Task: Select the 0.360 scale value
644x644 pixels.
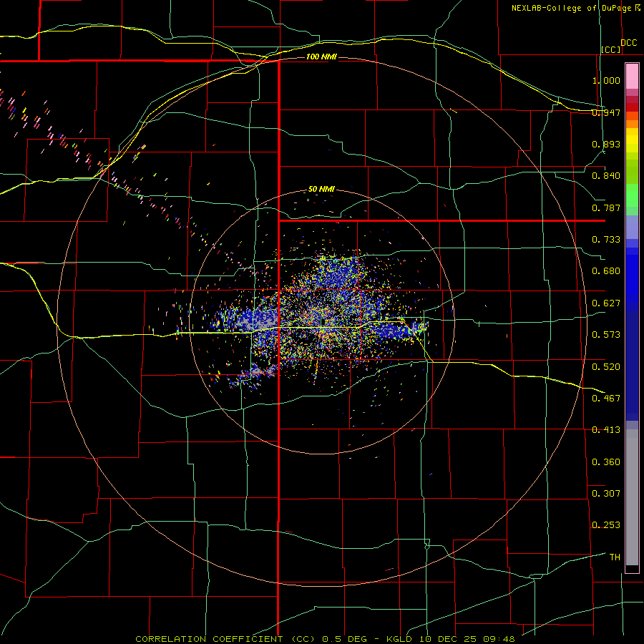Action: pyautogui.click(x=606, y=462)
